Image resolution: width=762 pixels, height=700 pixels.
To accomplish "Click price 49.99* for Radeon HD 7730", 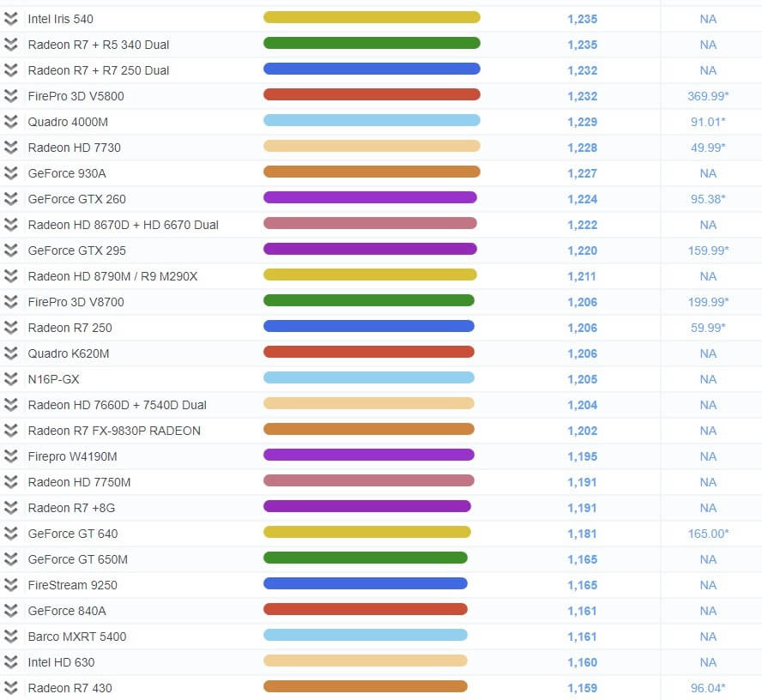I will point(708,148).
